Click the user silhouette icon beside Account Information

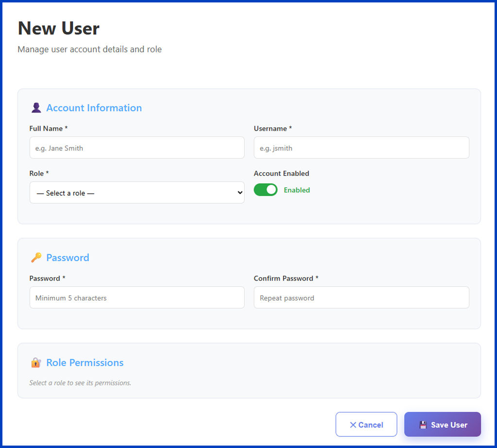click(36, 108)
